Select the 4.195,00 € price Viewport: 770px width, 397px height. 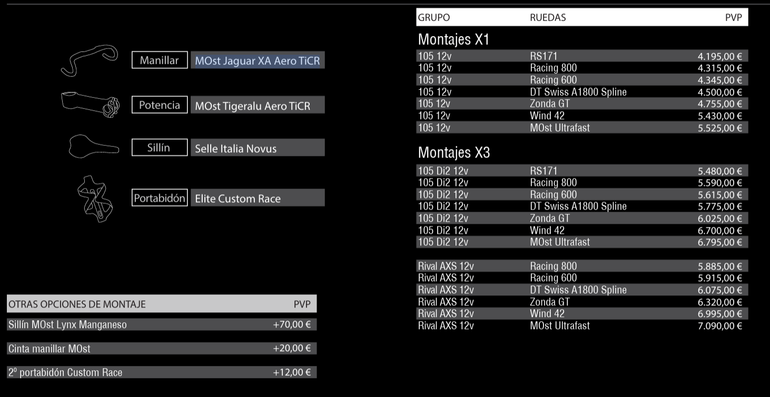[719, 56]
